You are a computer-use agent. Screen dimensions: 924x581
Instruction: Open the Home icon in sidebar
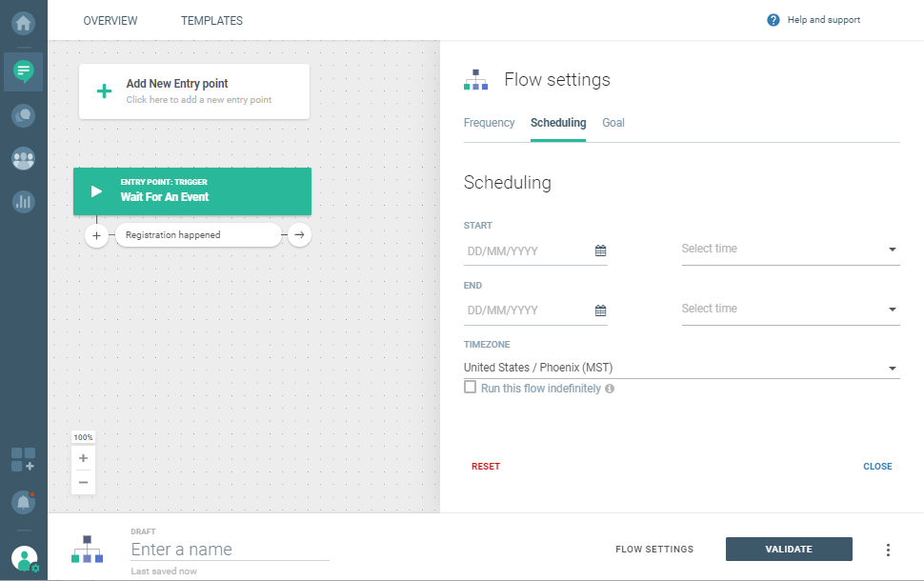(23, 21)
